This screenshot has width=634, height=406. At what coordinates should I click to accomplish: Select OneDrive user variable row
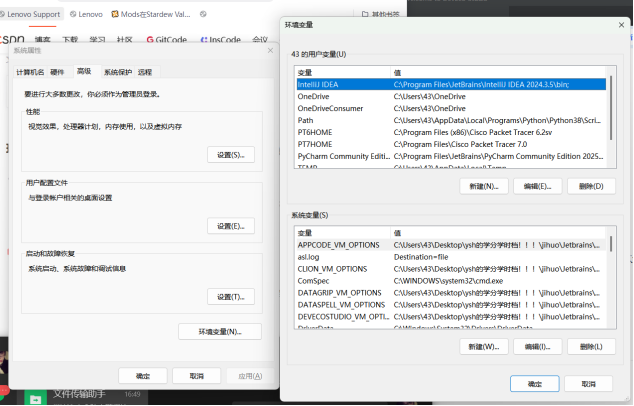[x=451, y=97]
